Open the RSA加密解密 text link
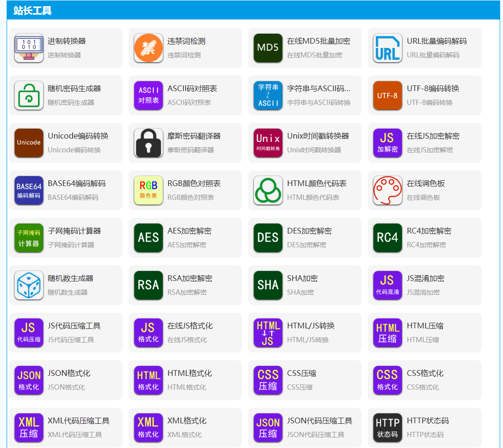This screenshot has height=448, width=503. (190, 279)
